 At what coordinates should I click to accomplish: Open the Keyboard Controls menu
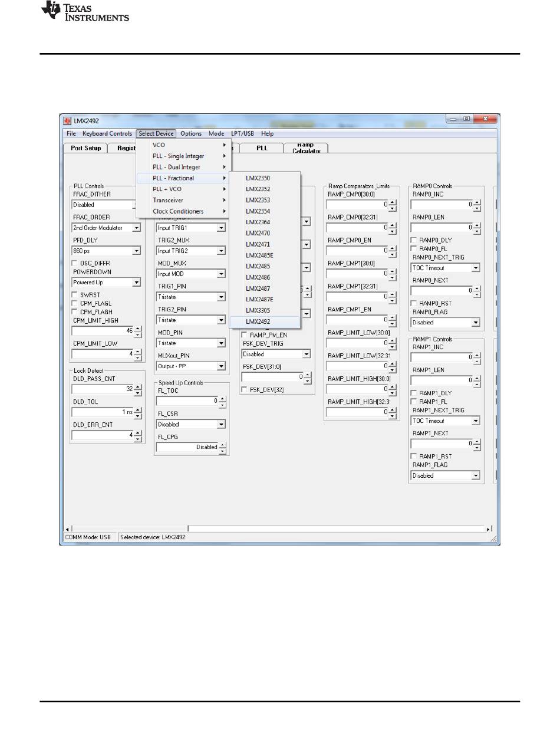107,134
